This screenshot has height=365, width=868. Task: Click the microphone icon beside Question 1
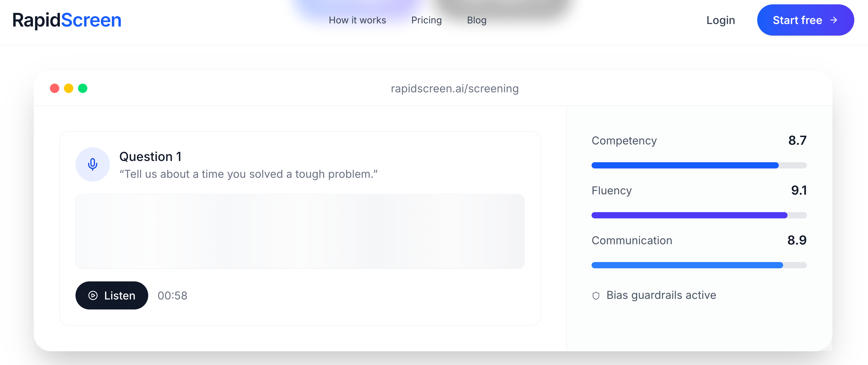92,164
